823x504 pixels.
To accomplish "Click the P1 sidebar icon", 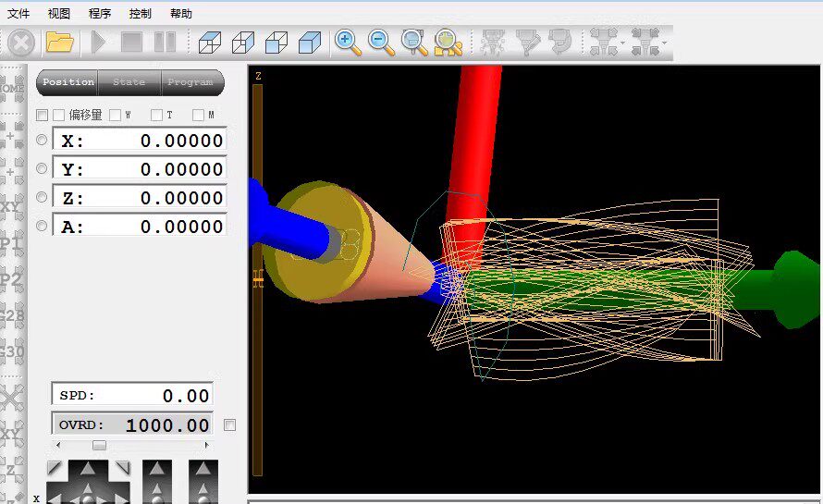I will [13, 243].
